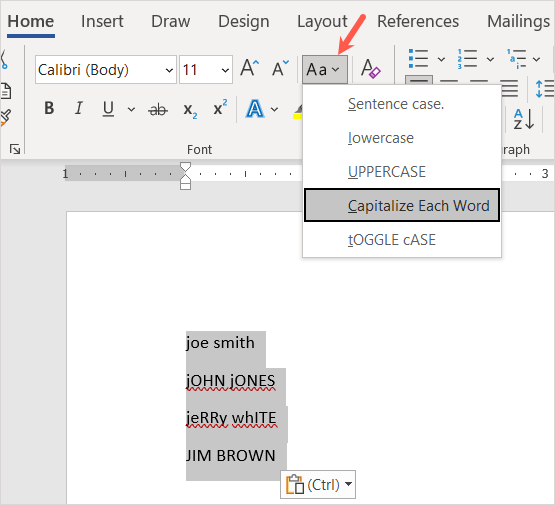This screenshot has height=505, width=555.
Task: Open the References ribbon tab
Action: click(418, 22)
